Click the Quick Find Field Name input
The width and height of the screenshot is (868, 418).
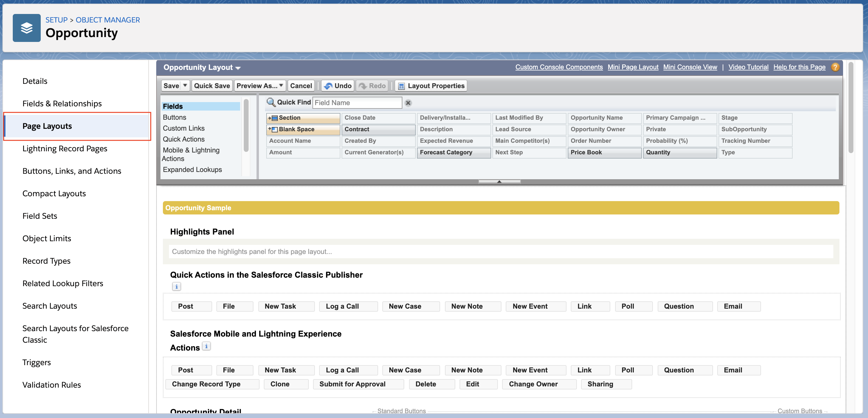(x=357, y=103)
